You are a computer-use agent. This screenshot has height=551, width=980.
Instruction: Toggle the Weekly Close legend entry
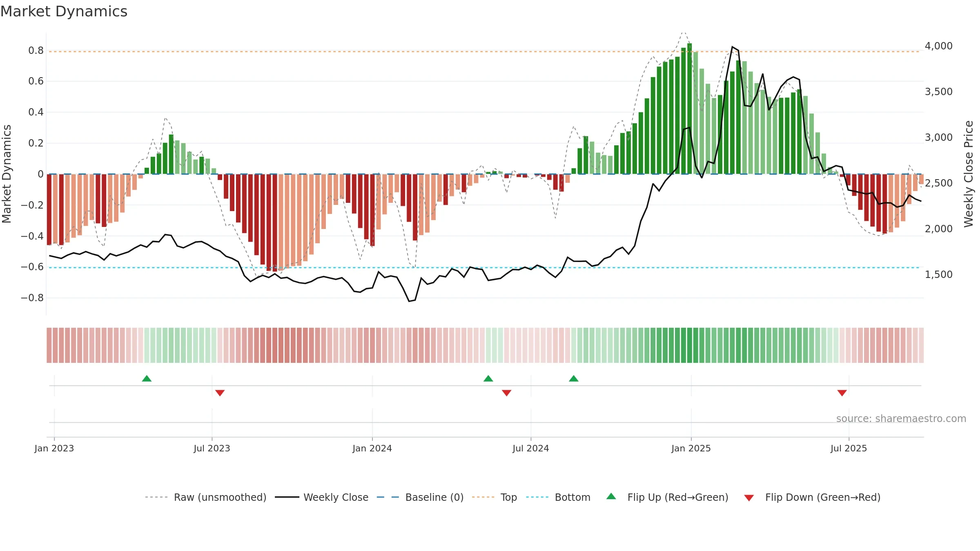coord(322,497)
